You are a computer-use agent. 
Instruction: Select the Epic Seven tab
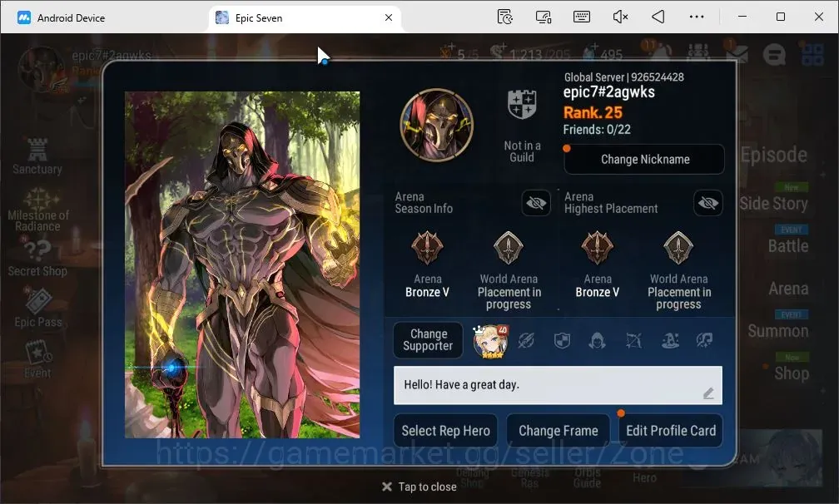click(x=305, y=17)
